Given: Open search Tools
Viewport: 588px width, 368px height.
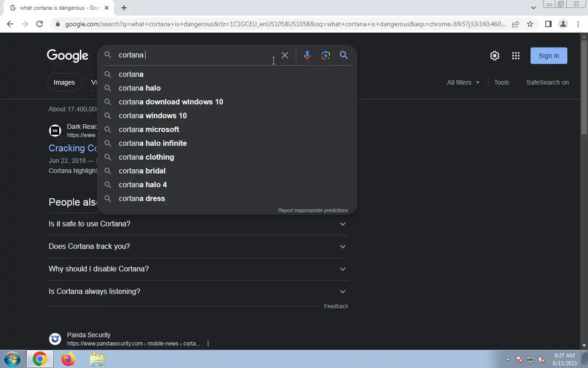Looking at the screenshot, I should pos(501,82).
